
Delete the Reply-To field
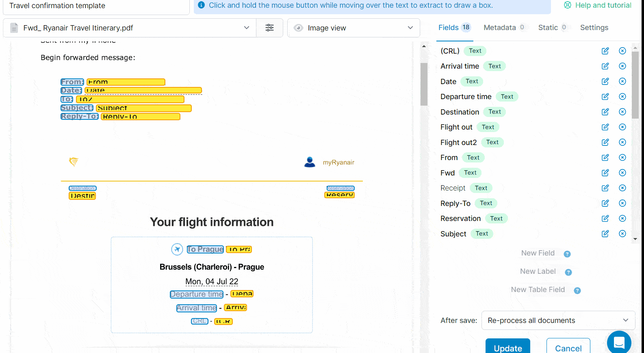[x=622, y=203]
